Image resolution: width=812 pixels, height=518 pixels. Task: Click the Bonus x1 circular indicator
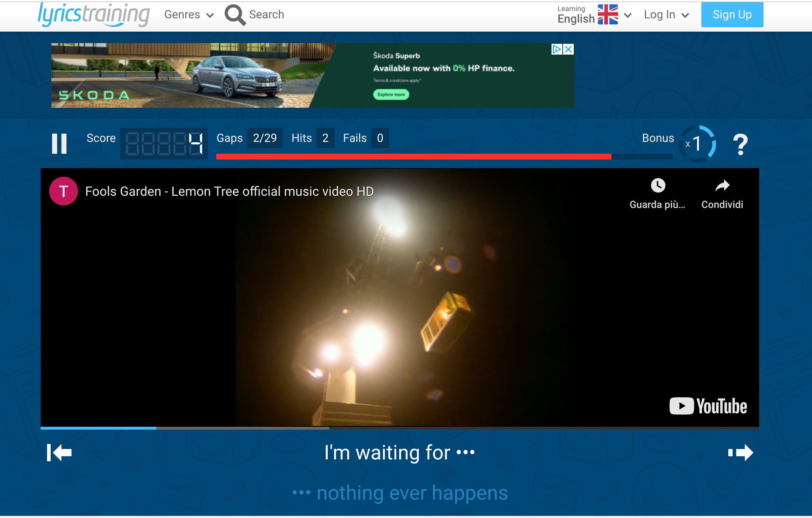point(697,144)
